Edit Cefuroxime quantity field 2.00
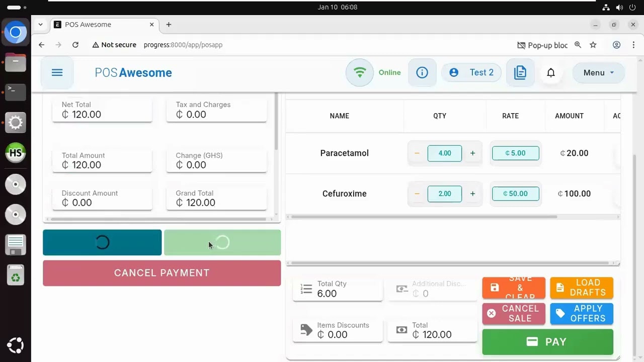Screen dimensions: 644x362 point(445,194)
